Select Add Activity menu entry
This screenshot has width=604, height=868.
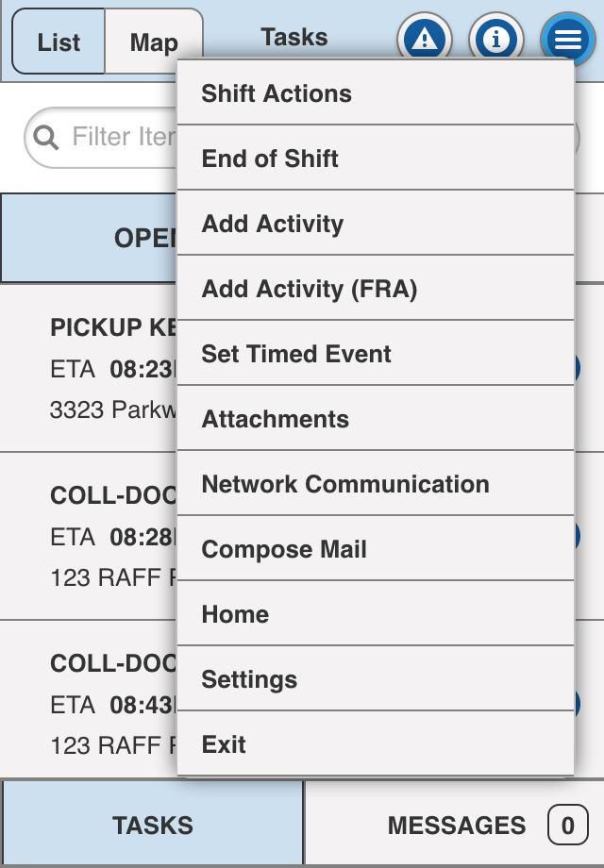click(376, 223)
